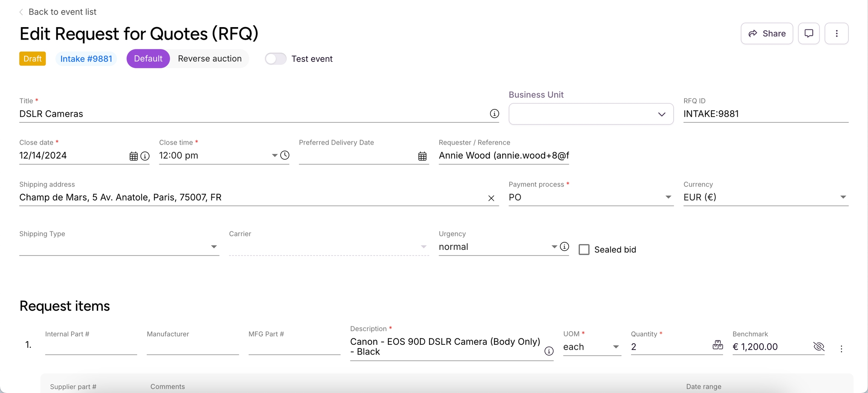Toggle the Test event switch
The image size is (868, 393).
[275, 59]
